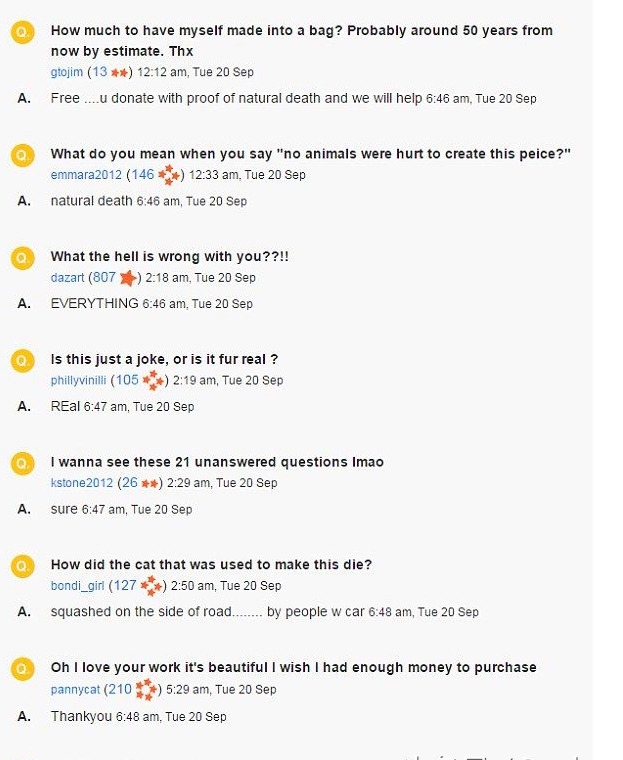
Task: Open bondi_girl's user profile
Action: (78, 586)
